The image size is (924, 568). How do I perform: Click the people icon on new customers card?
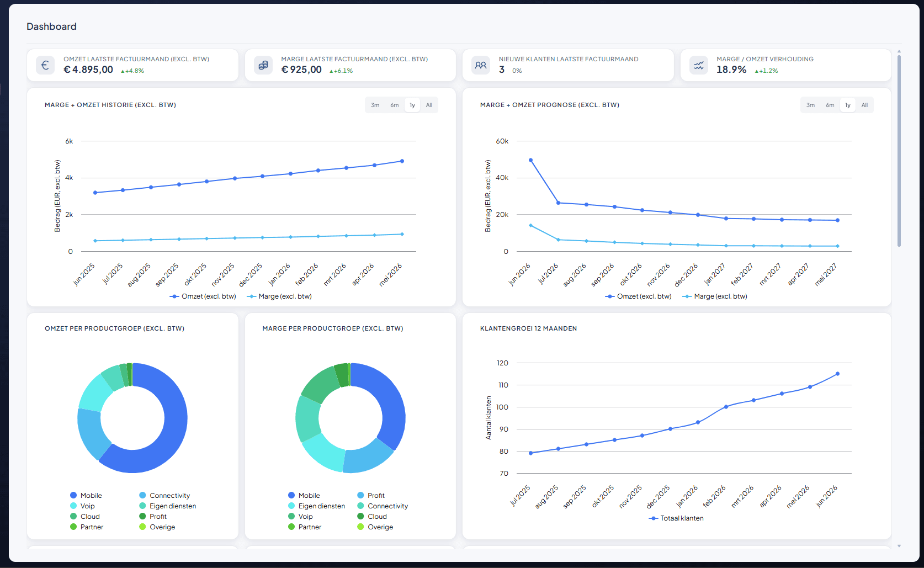tap(481, 65)
